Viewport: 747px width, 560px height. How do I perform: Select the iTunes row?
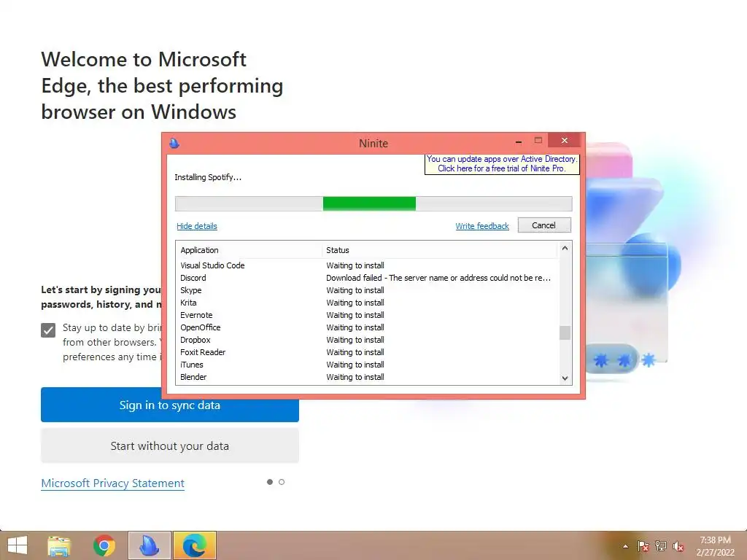coord(367,365)
